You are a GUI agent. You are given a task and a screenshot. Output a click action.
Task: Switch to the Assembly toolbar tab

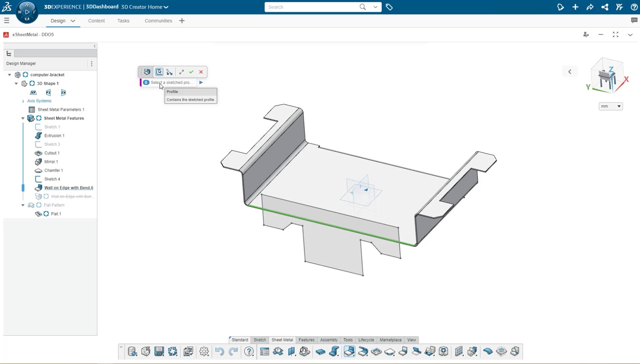tap(329, 340)
